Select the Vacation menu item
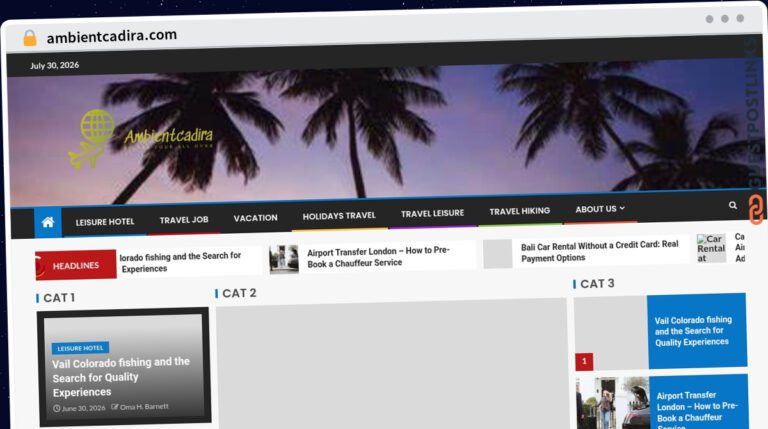The image size is (768, 429). pos(255,218)
